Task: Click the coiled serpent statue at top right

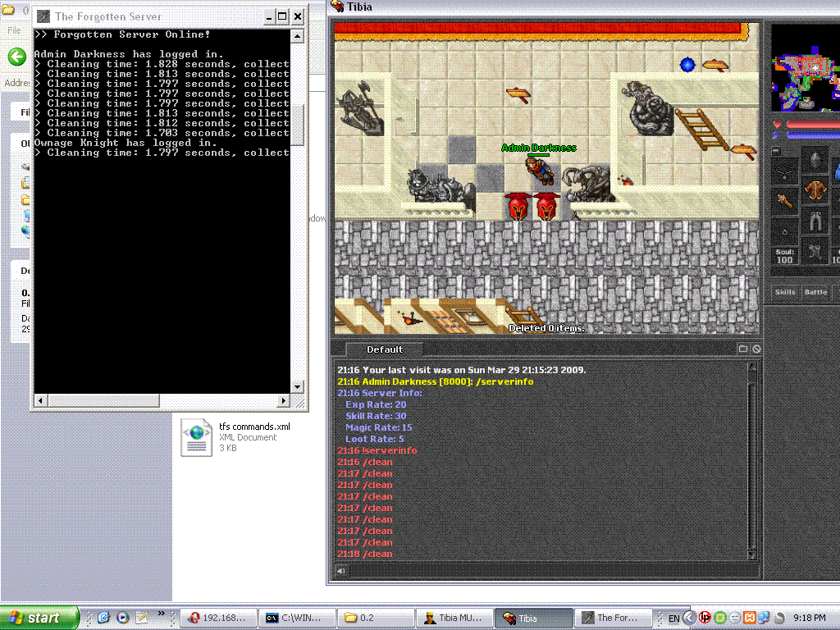Action: point(649,107)
